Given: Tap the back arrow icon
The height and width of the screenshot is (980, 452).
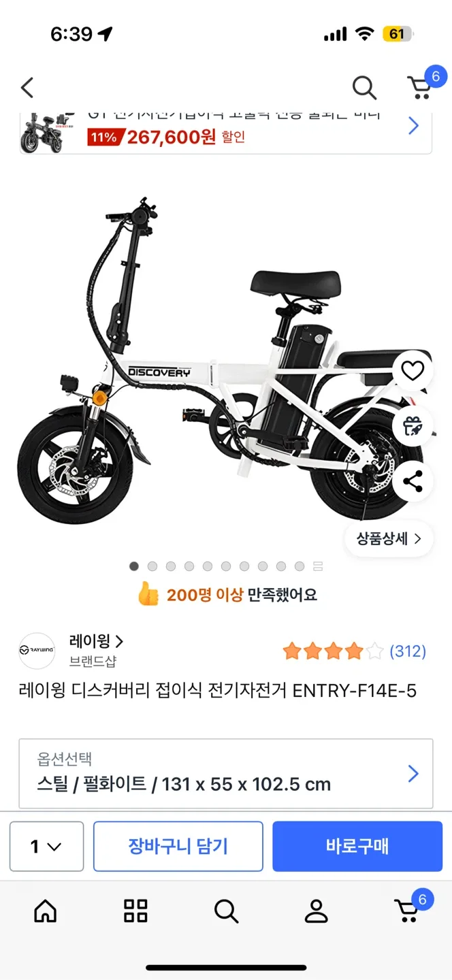Looking at the screenshot, I should tap(27, 88).
